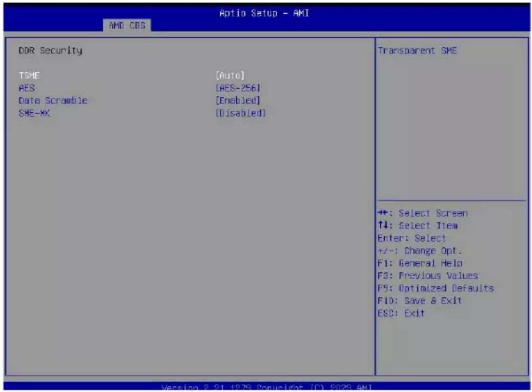Click the Transparent SME help text
Viewport: 532px width, 392px height.
click(x=417, y=51)
